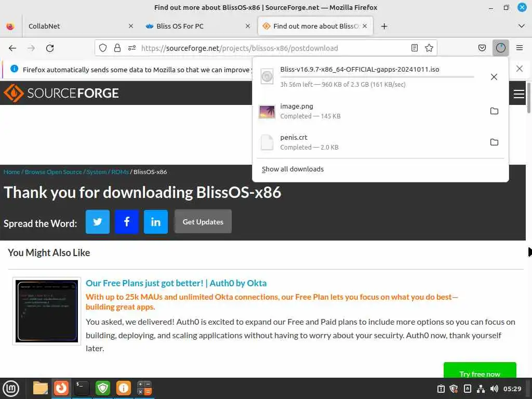Open Calculator from taskbar
This screenshot has width=532, height=399.
(x=144, y=388)
